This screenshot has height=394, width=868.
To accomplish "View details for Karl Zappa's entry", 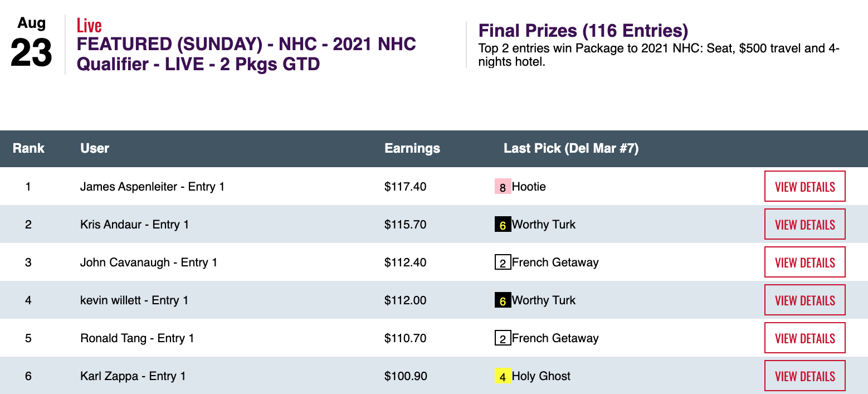I will point(804,376).
